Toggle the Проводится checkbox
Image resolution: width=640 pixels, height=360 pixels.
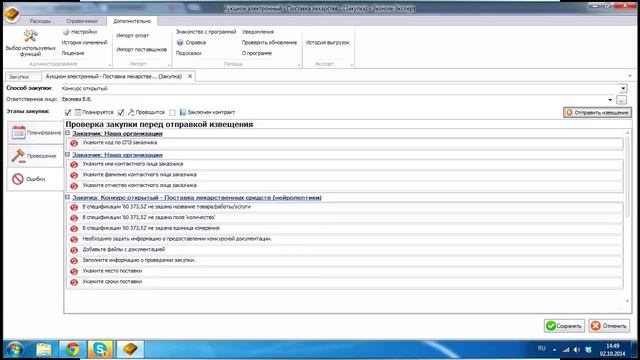point(121,112)
